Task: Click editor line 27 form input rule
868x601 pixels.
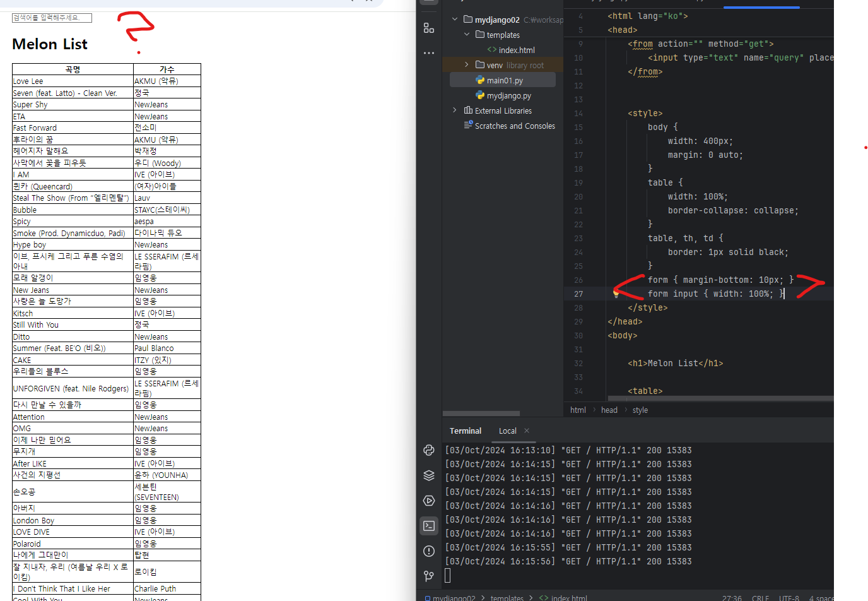Action: 716,294
